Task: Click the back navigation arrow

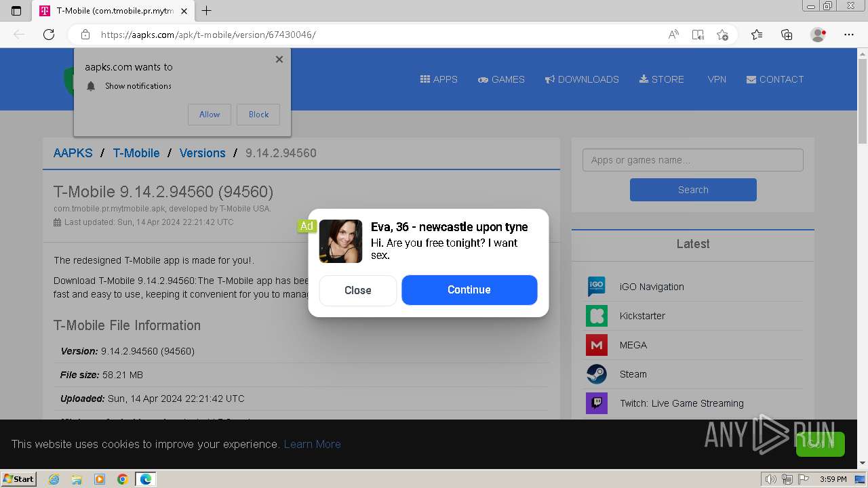Action: [x=19, y=35]
